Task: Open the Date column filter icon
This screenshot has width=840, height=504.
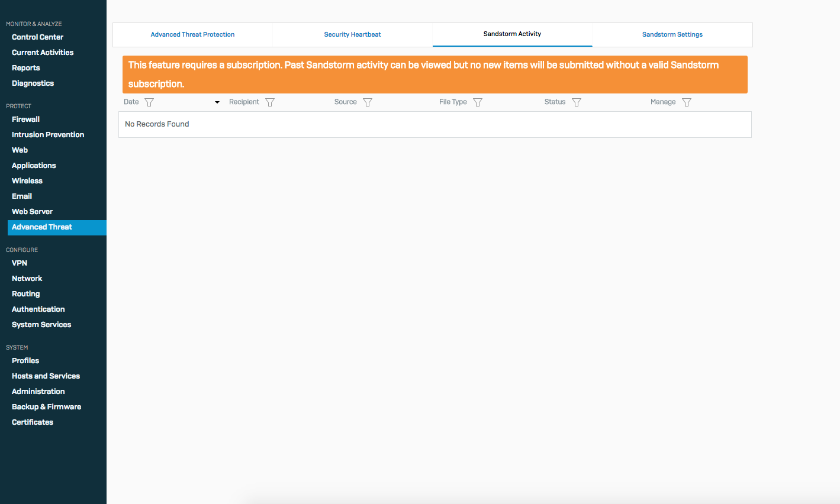Action: (149, 102)
